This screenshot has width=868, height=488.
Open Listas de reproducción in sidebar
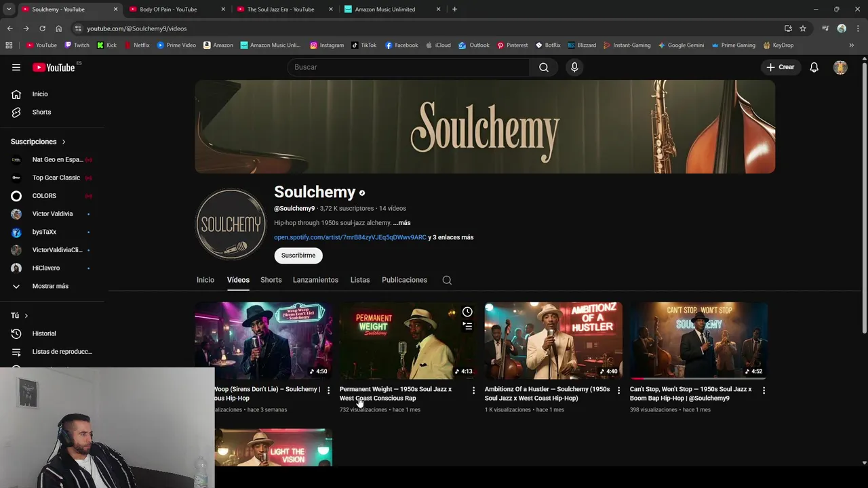click(62, 352)
